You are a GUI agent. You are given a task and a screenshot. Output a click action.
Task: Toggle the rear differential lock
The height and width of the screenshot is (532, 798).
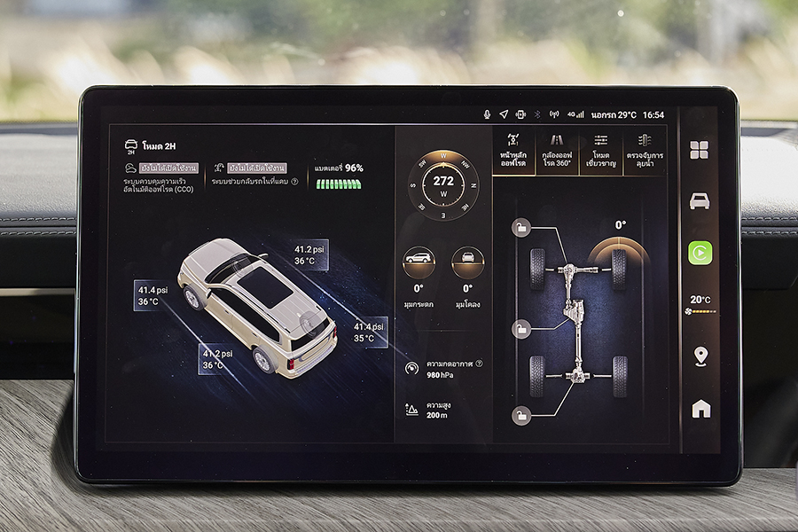click(521, 415)
